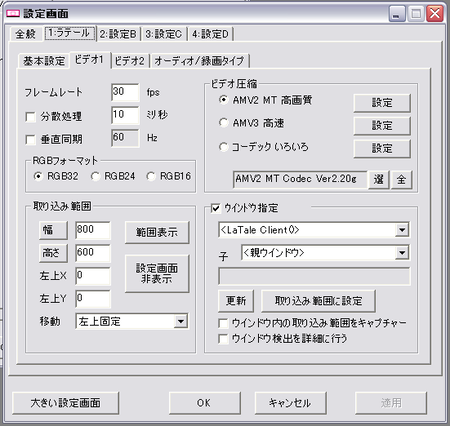
Task: Click the 設定画面 非表示 button
Action: point(157,274)
